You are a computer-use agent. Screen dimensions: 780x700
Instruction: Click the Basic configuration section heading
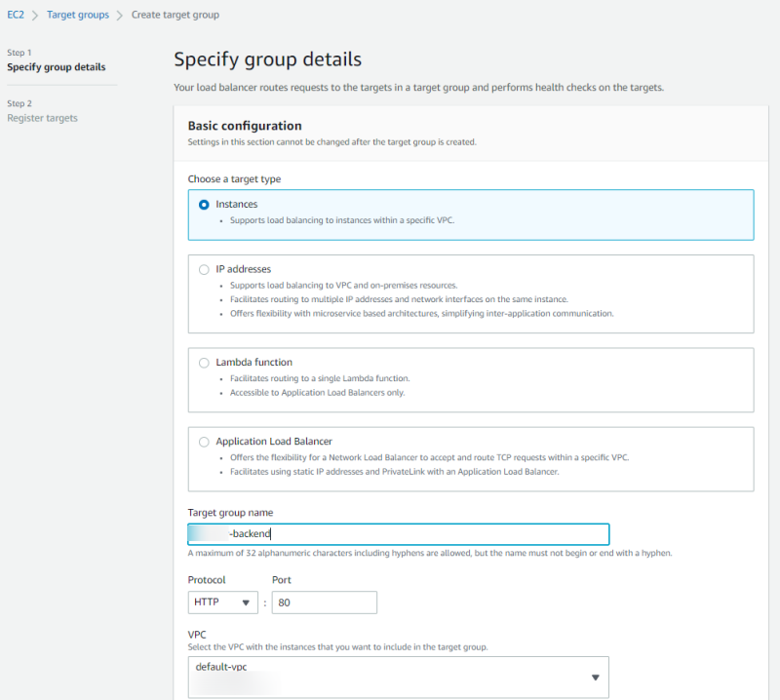pyautogui.click(x=245, y=126)
